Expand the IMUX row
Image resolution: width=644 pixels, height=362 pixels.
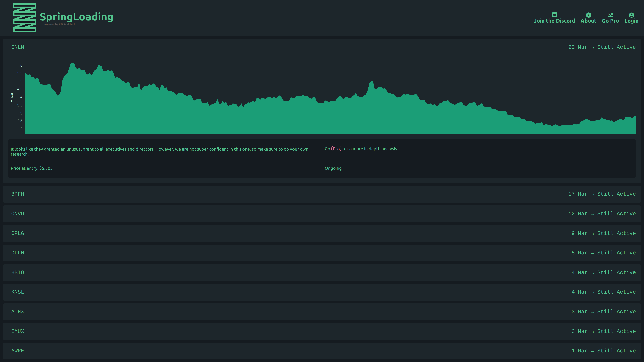point(322,331)
